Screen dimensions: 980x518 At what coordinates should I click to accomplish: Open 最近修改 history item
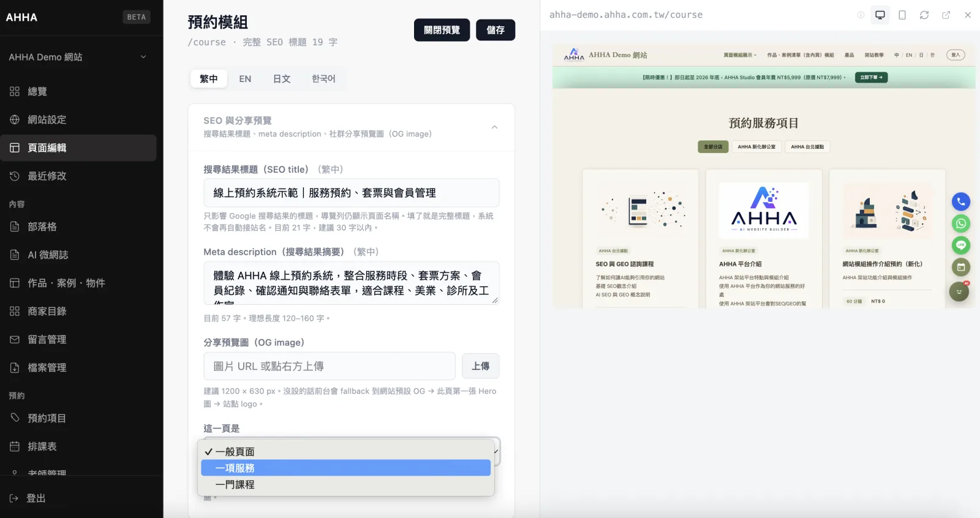click(78, 176)
